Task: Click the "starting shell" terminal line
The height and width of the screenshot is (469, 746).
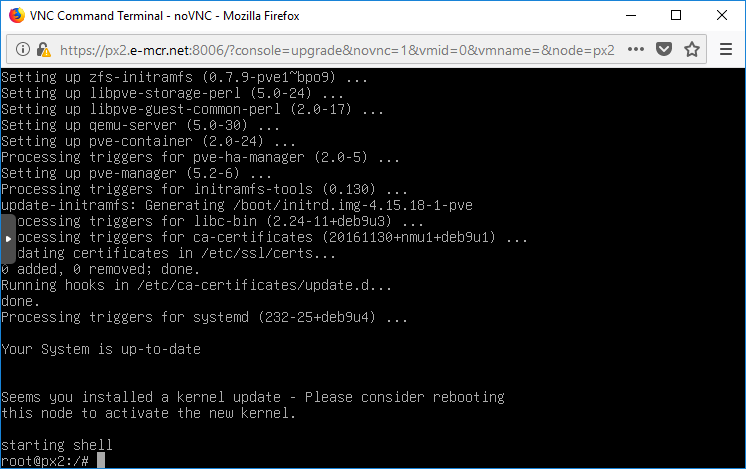Action: click(x=57, y=444)
